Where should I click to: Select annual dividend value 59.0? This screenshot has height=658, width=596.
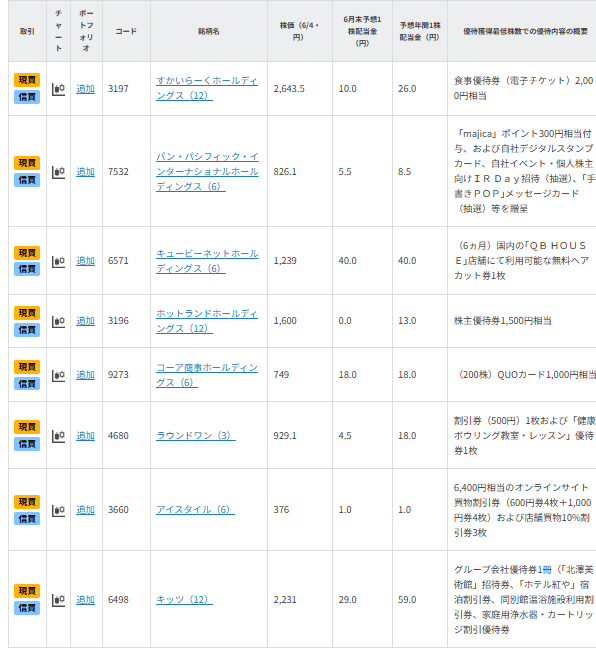[407, 600]
